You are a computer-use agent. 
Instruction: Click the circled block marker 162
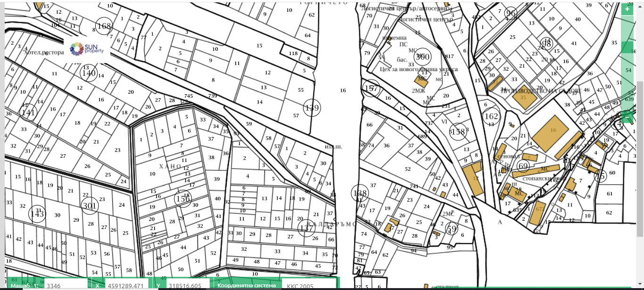[x=491, y=116]
